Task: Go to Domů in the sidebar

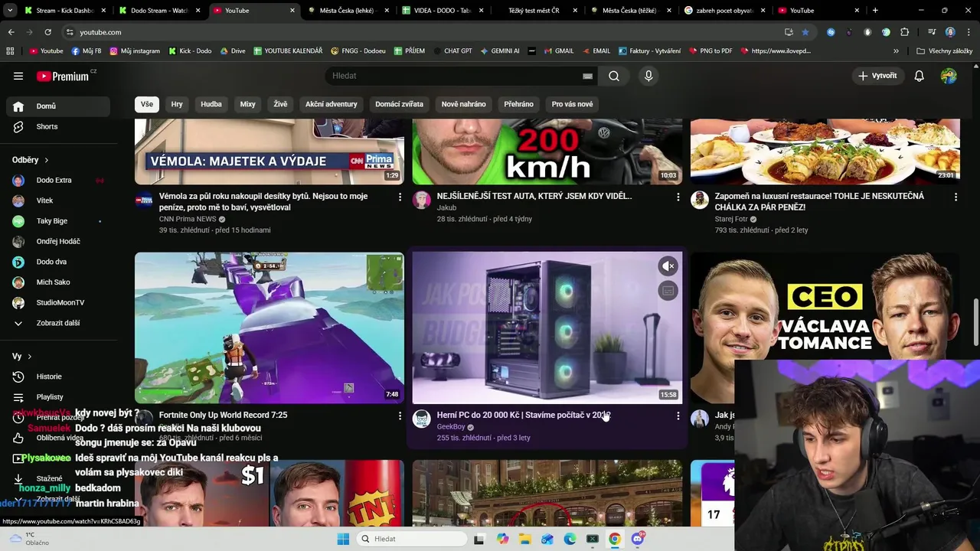Action: pos(58,106)
